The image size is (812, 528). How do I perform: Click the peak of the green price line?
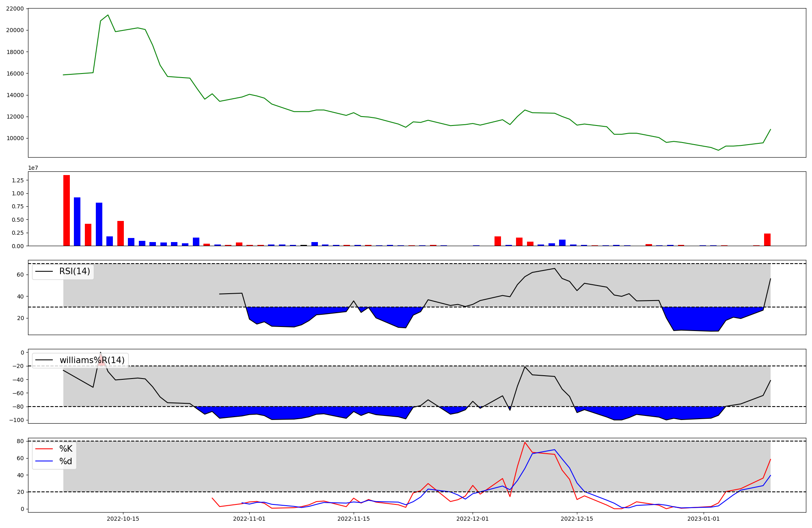point(108,15)
